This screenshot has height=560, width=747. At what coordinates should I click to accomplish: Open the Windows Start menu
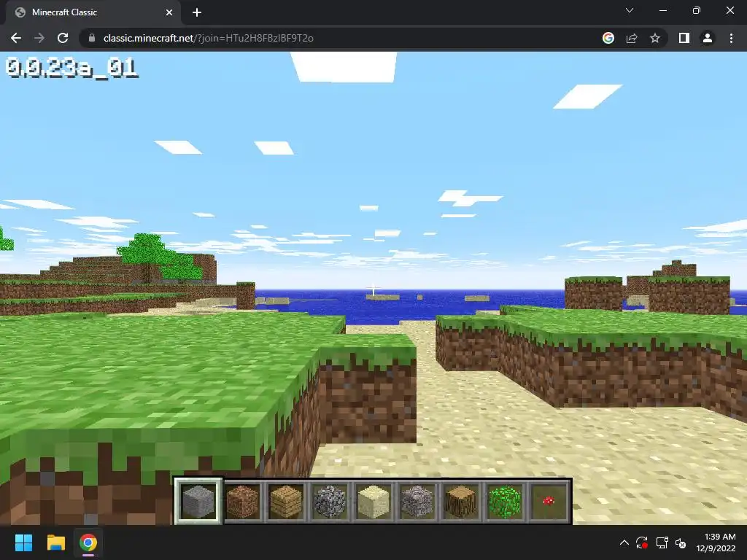coord(23,542)
